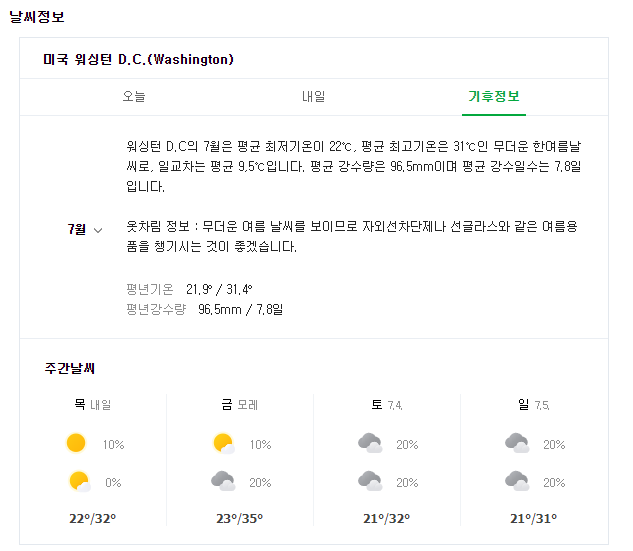633x551 pixels.
Task: Switch to the 오늘 tab
Action: click(134, 97)
